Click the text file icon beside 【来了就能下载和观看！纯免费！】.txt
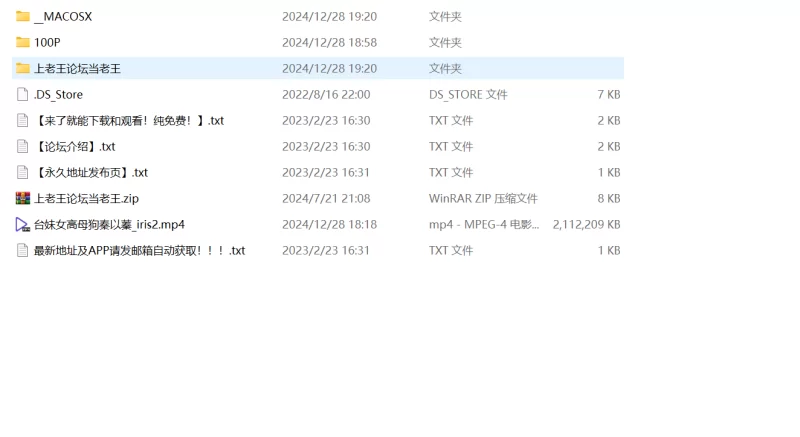Viewport: 800px width, 437px height. tap(22, 120)
